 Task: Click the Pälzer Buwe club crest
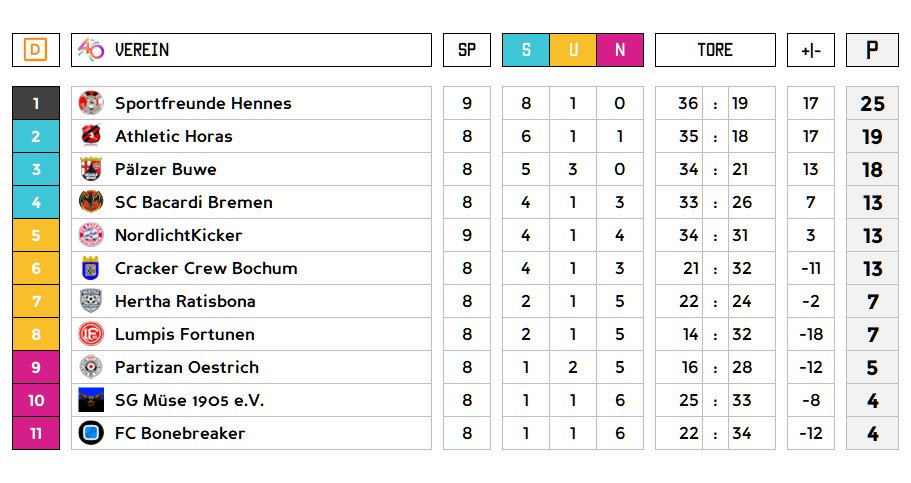pyautogui.click(x=91, y=169)
